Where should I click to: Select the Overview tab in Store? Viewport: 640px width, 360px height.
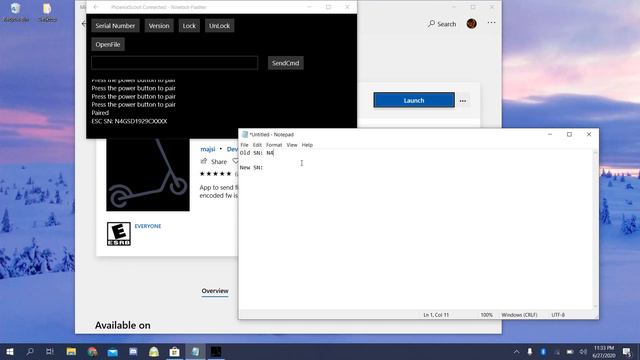[x=215, y=291]
